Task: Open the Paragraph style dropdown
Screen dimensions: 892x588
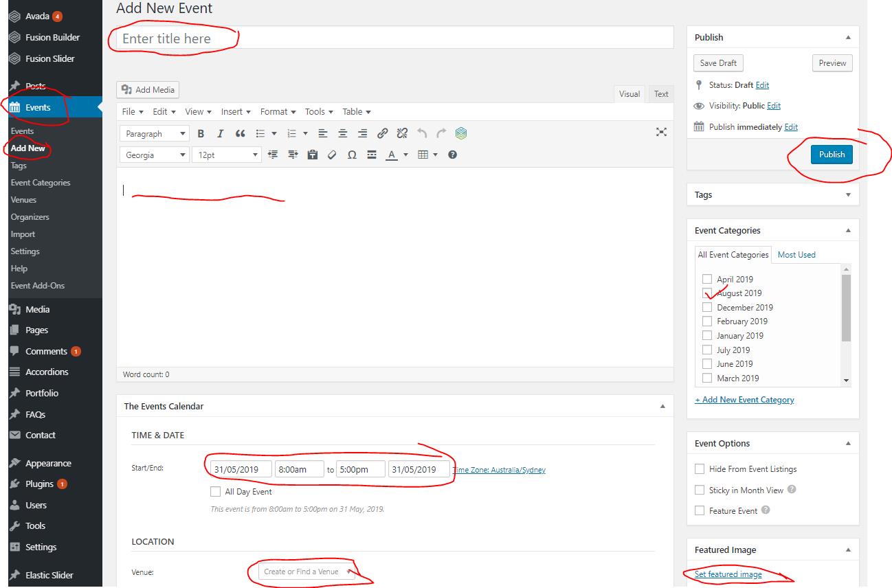Action: click(x=154, y=133)
